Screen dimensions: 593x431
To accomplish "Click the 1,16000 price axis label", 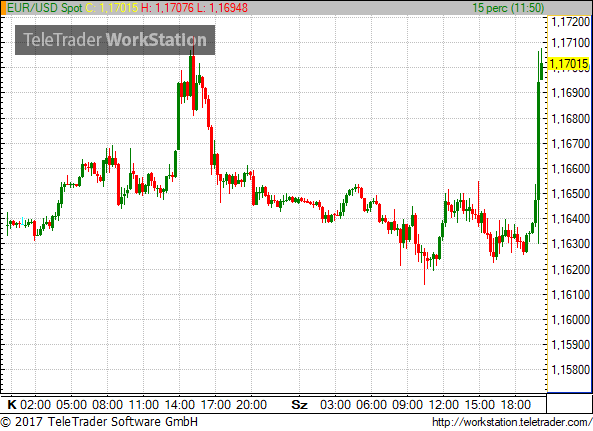I will tap(570, 320).
